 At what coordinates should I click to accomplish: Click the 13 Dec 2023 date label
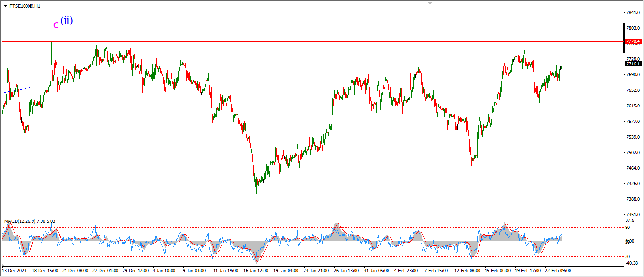pyautogui.click(x=15, y=271)
